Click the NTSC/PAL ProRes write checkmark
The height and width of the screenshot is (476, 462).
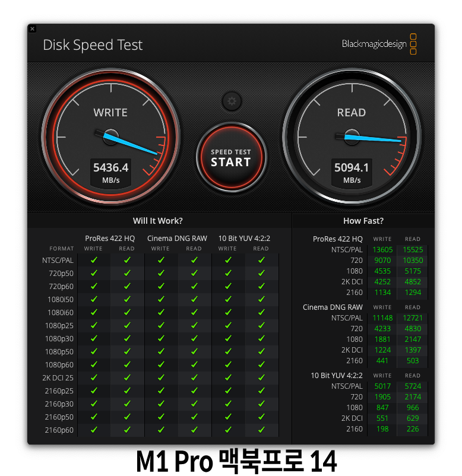94,260
